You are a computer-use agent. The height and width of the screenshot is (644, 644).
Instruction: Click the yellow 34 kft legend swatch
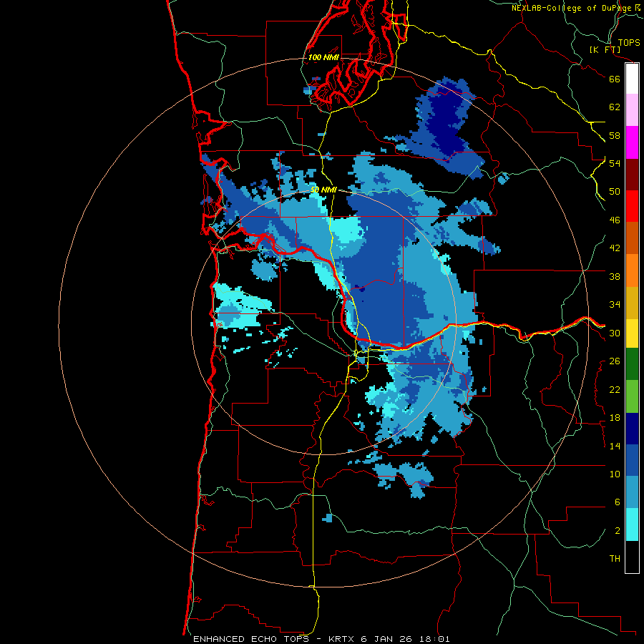coord(632,333)
